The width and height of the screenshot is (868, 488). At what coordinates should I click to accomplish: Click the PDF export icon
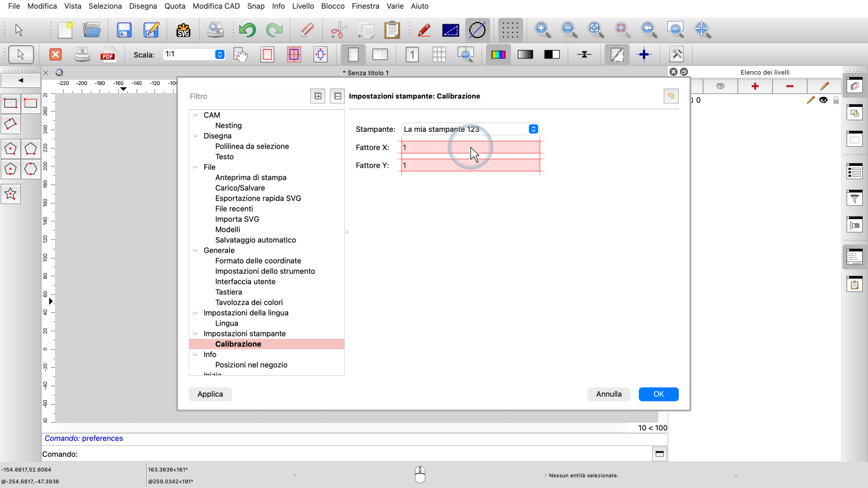108,55
